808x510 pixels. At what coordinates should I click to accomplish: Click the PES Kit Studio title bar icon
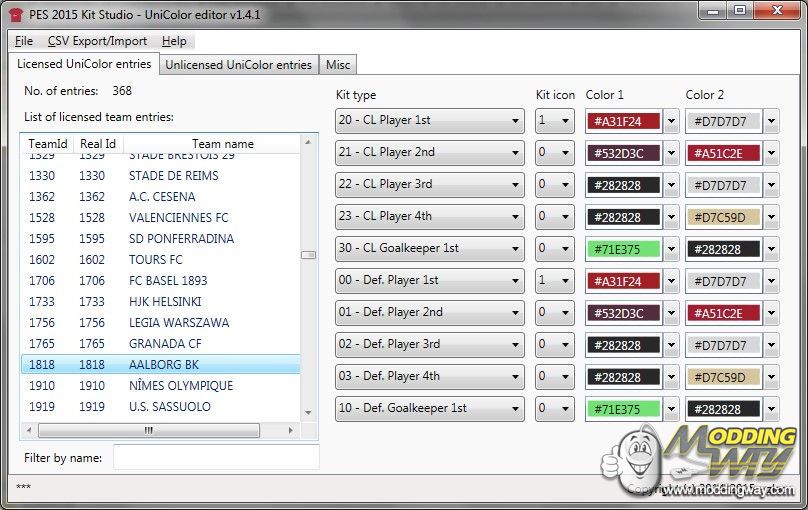pyautogui.click(x=14, y=13)
